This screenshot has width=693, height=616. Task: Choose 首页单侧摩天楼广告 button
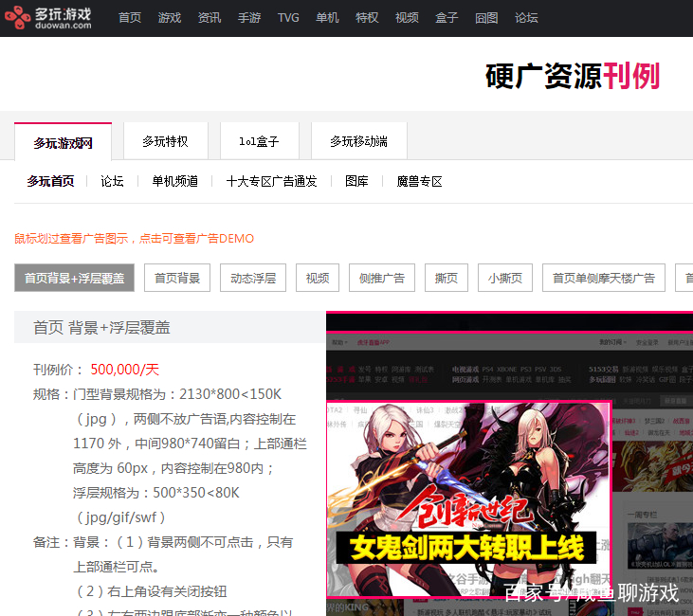tap(604, 278)
